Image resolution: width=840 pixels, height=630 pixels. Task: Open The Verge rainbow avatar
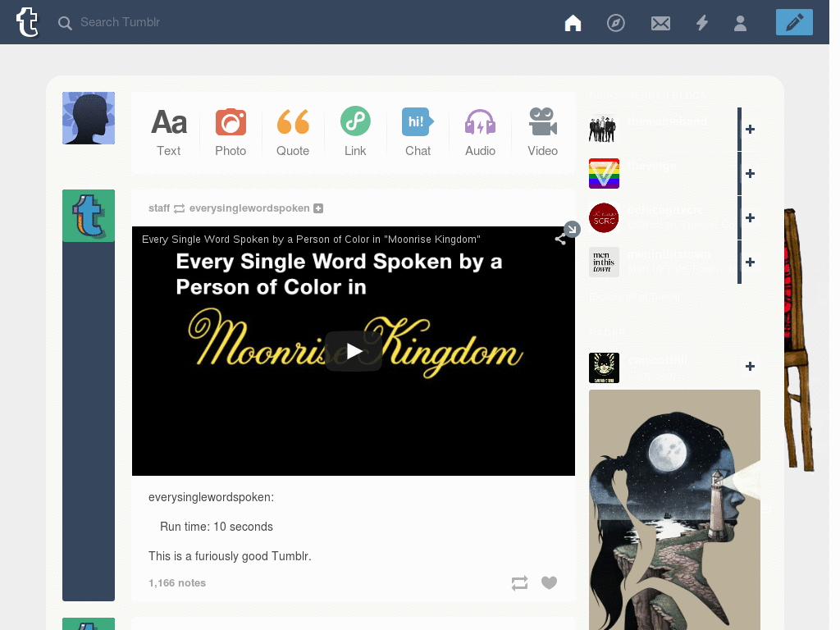click(x=604, y=174)
